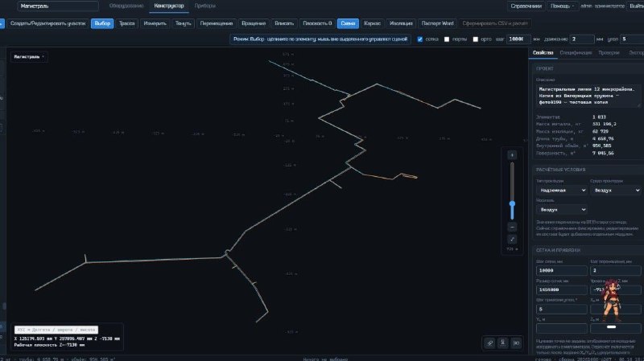
Task: Click the chain-link icon in the viewport corner
Action: [x=489, y=343]
